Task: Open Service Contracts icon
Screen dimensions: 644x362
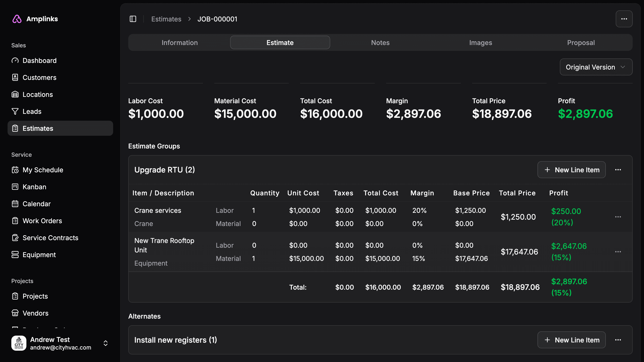Action: point(15,238)
